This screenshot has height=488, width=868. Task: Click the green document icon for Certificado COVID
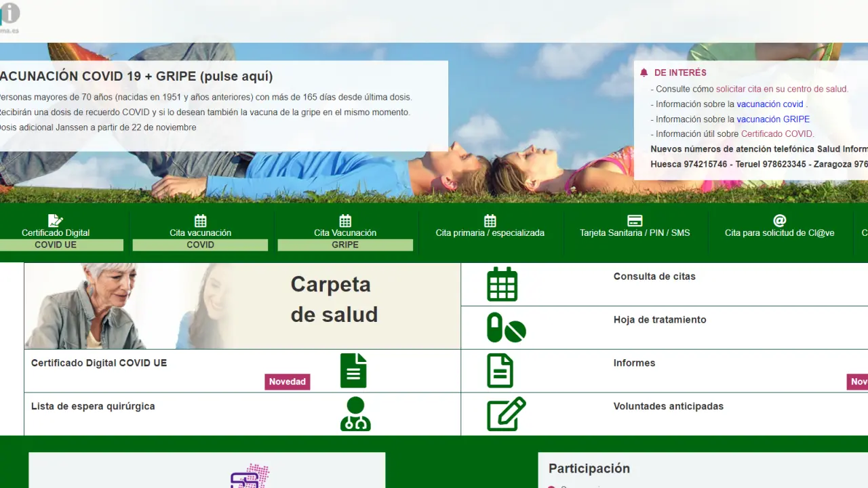[353, 371]
